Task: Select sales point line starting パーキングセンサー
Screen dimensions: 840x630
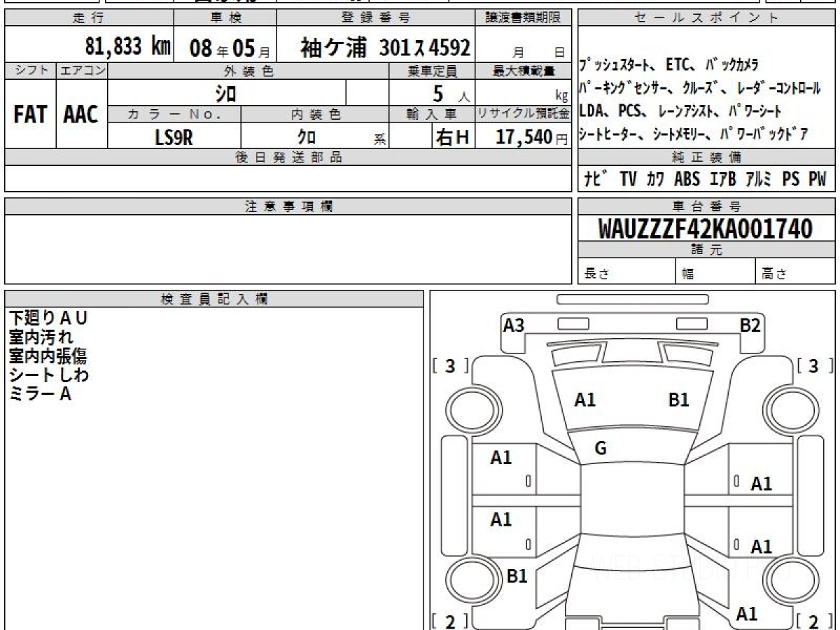Action: 700,89
